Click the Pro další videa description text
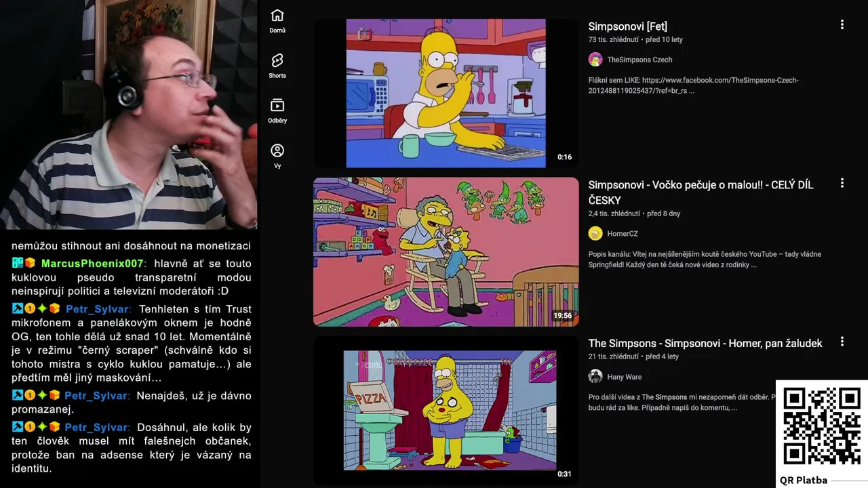The height and width of the screenshot is (488, 868). (x=682, y=403)
